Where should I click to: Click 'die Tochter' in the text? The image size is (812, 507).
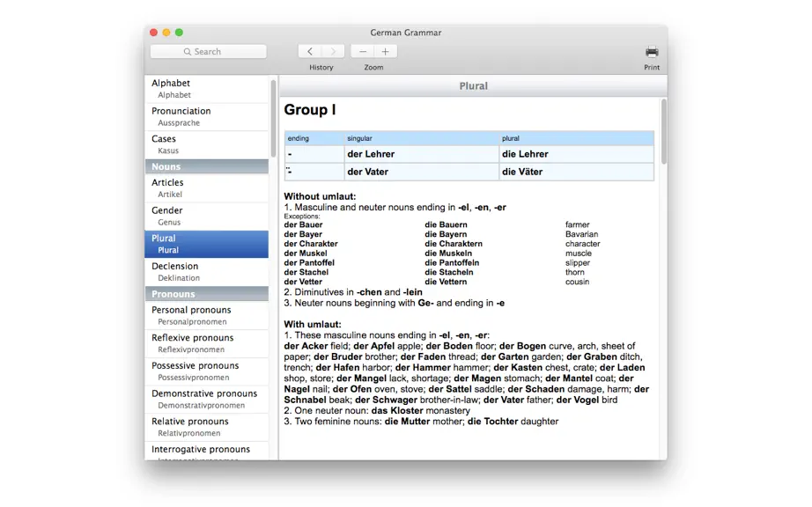click(492, 422)
